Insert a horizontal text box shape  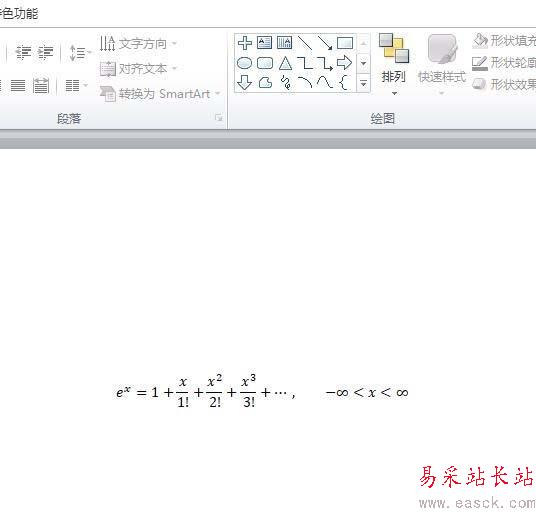pos(264,43)
